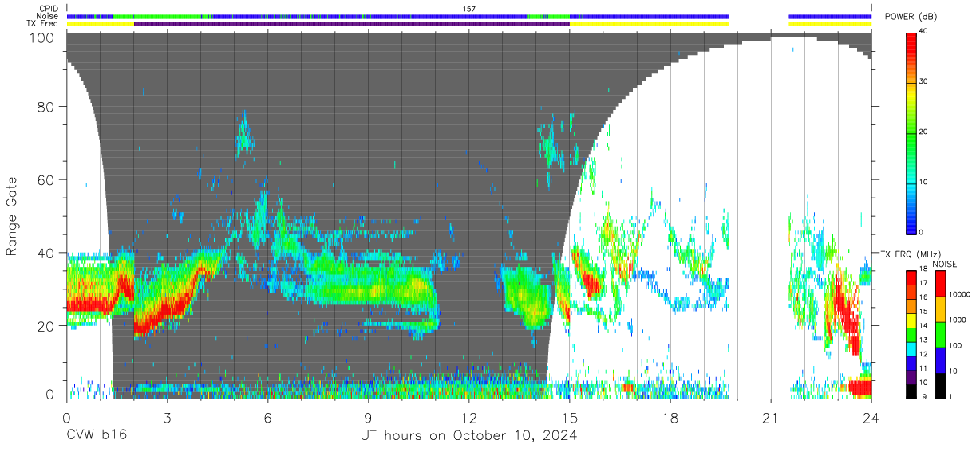Screen dimensions: 980x452
Task: Select the red segment of the NOISE scale
Action: (940, 285)
